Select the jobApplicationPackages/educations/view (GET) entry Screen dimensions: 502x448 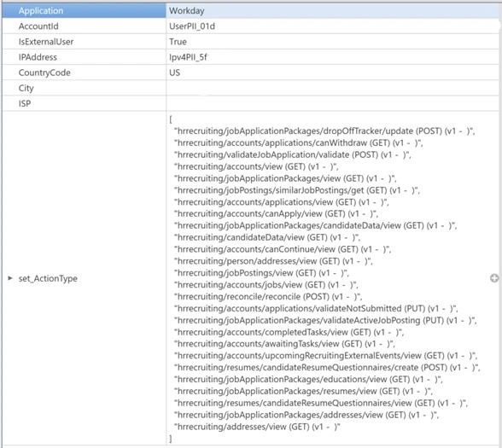pyautogui.click(x=309, y=380)
